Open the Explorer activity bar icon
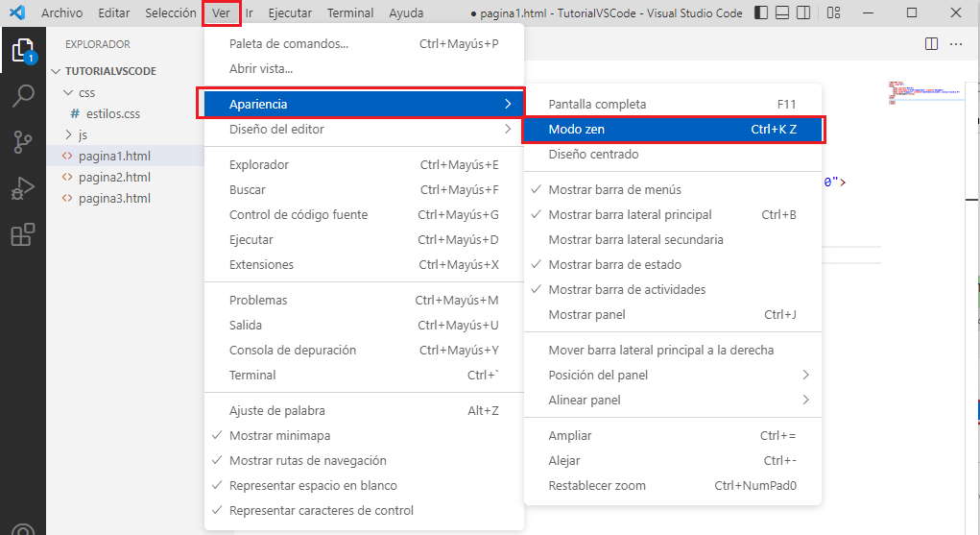 23,50
